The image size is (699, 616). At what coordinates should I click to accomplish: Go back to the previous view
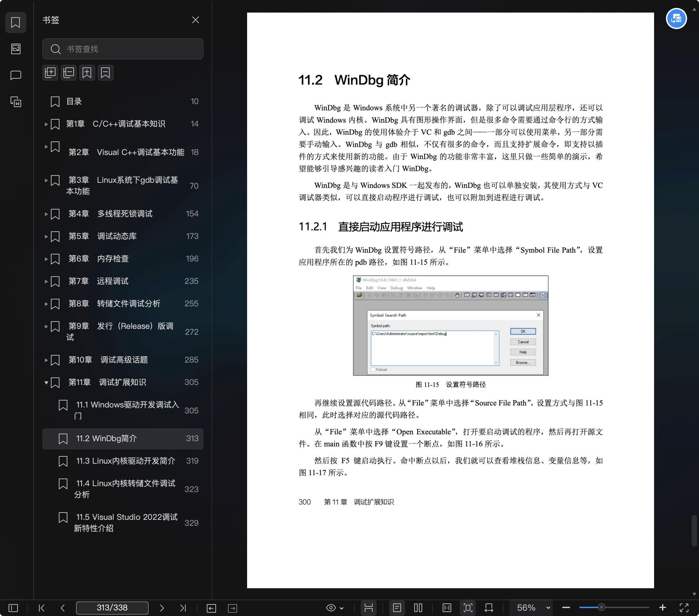click(x=211, y=608)
